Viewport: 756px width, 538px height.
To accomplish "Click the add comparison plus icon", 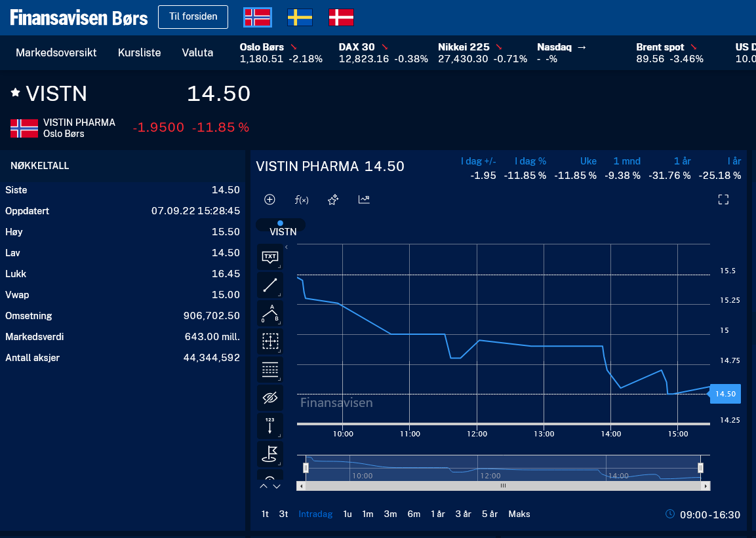I will tap(269, 199).
